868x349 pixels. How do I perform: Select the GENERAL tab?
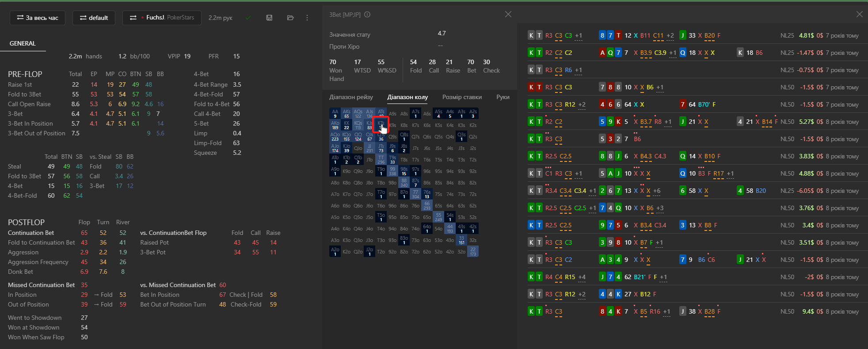coord(23,43)
